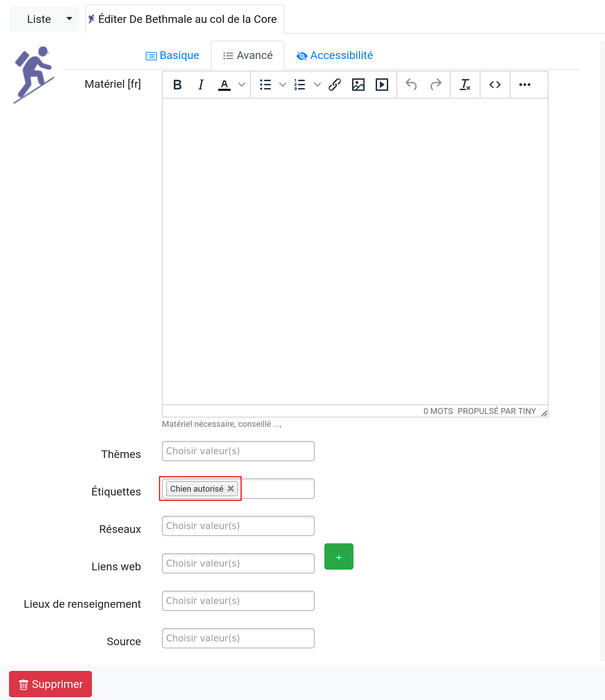The width and height of the screenshot is (605, 700).
Task: Apply text color with the A button
Action: click(x=224, y=85)
